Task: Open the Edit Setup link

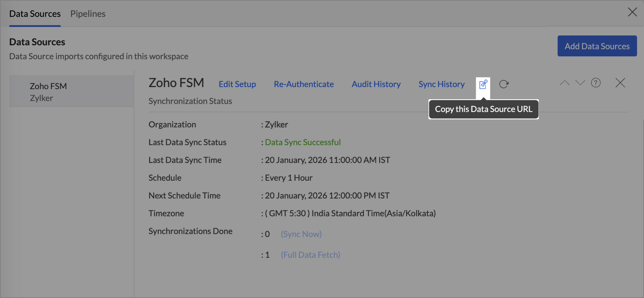Action: [237, 84]
